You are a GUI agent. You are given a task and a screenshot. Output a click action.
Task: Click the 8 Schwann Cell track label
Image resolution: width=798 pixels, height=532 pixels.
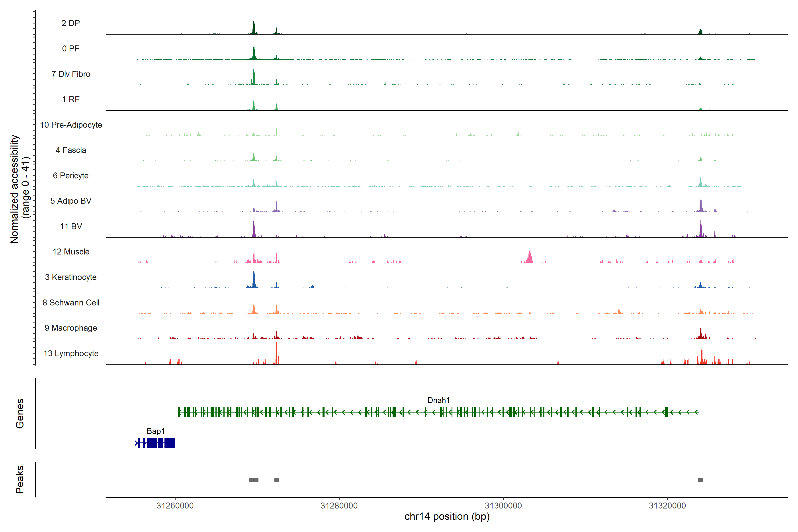coord(70,303)
